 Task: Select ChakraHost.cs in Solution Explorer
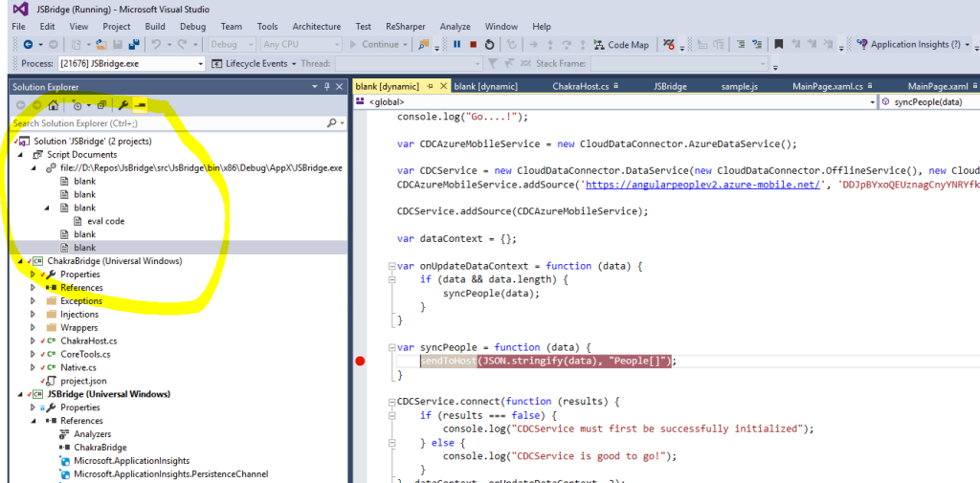[88, 341]
